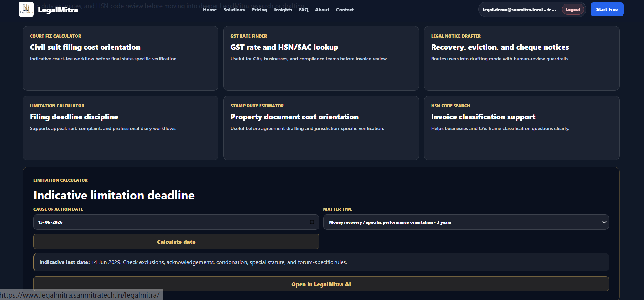Open the Contact nav item
Screen dimensions: 644x300
pyautogui.click(x=345, y=10)
